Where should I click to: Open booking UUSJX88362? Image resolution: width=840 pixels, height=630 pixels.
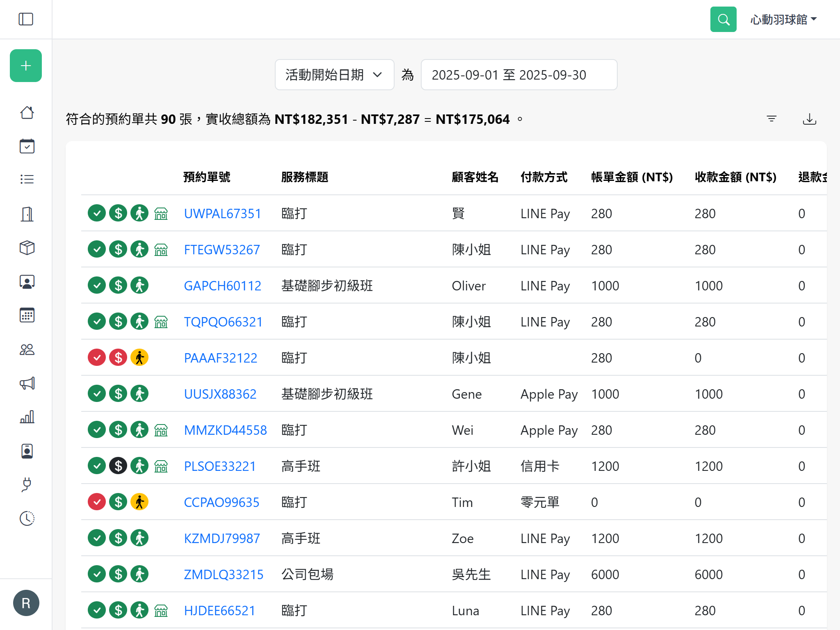220,394
